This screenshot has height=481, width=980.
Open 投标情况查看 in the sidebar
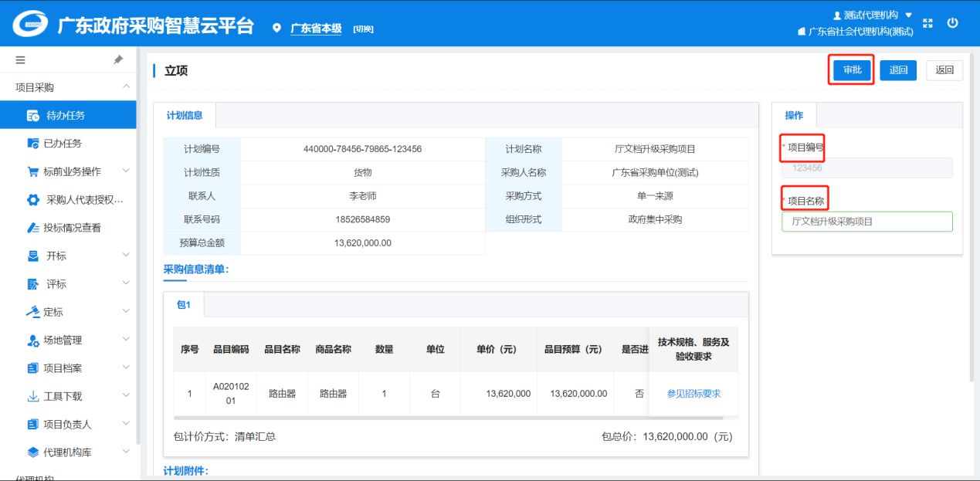[72, 228]
